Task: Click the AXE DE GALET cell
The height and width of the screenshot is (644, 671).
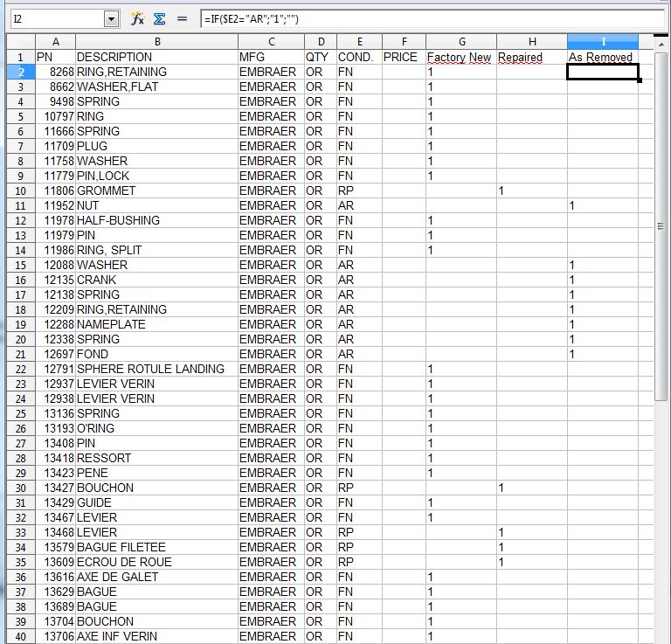Action: pos(156,577)
